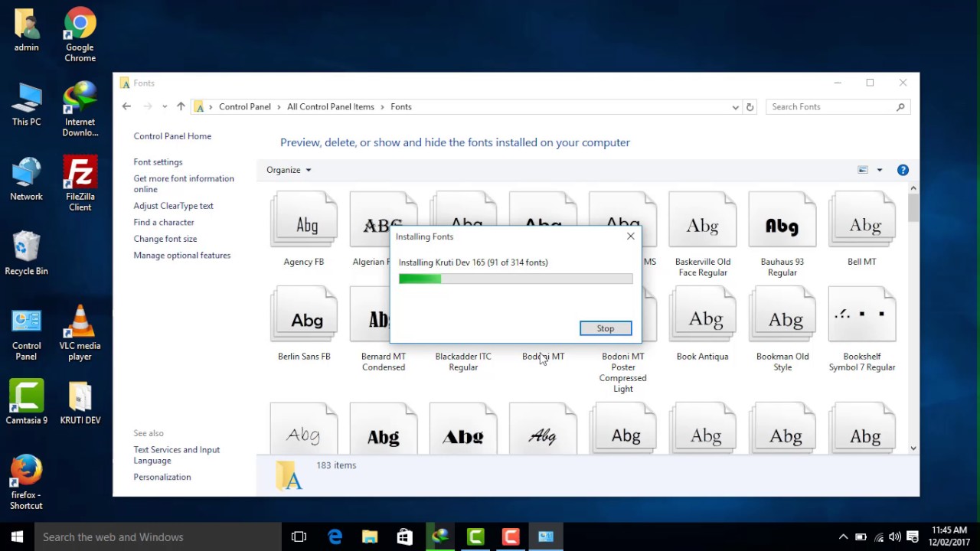The height and width of the screenshot is (551, 980).
Task: Open the admin folder desktop icon
Action: (26, 31)
